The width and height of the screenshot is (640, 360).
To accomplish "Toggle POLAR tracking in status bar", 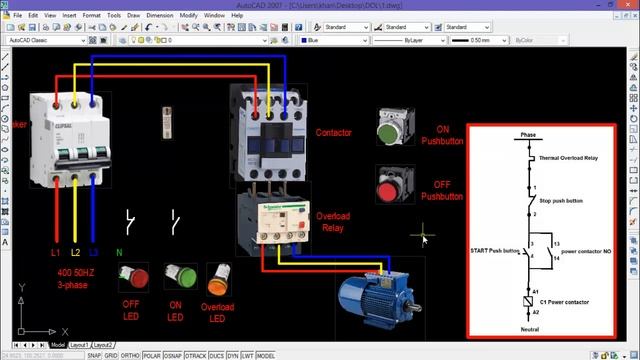I will tap(151, 356).
